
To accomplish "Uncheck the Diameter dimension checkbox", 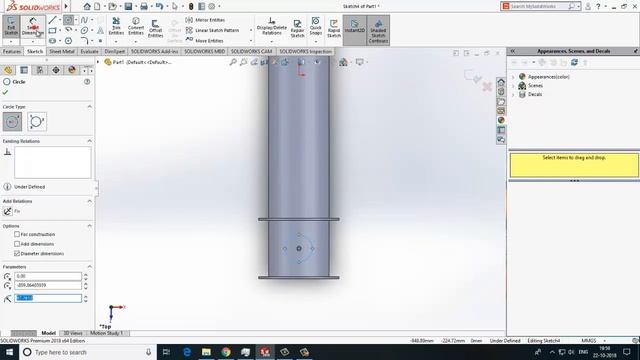I will point(17,253).
